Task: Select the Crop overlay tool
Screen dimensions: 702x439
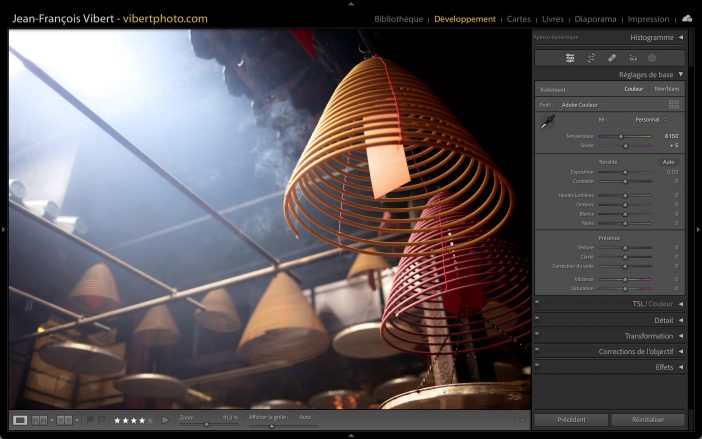Action: [590, 58]
